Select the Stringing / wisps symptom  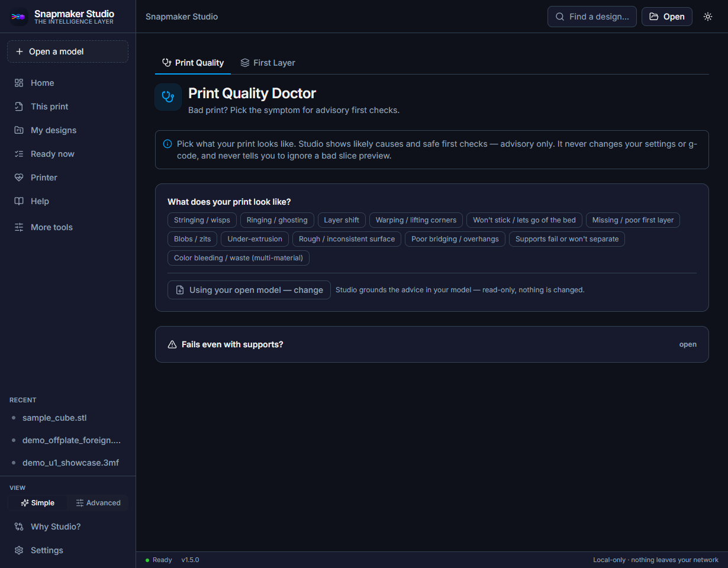coord(202,220)
